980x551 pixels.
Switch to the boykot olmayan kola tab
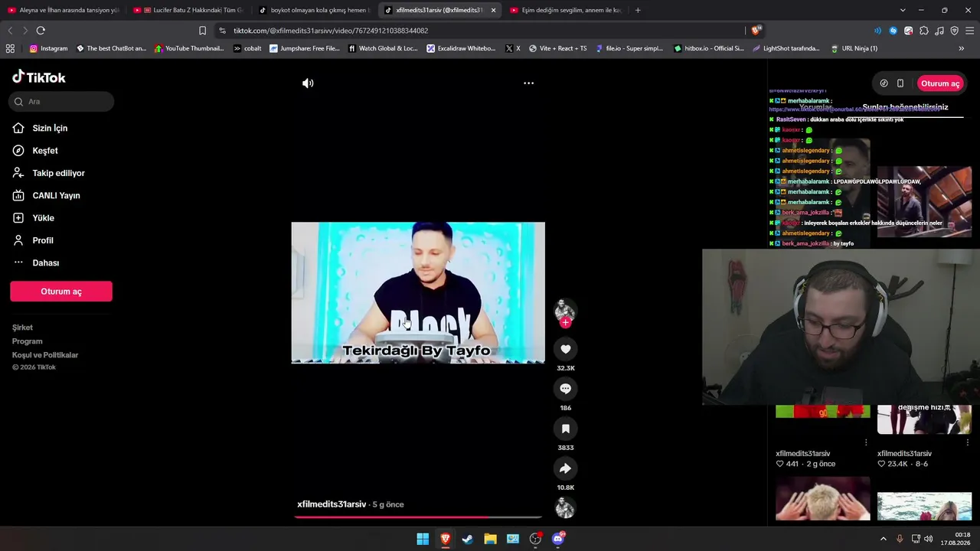[314, 10]
